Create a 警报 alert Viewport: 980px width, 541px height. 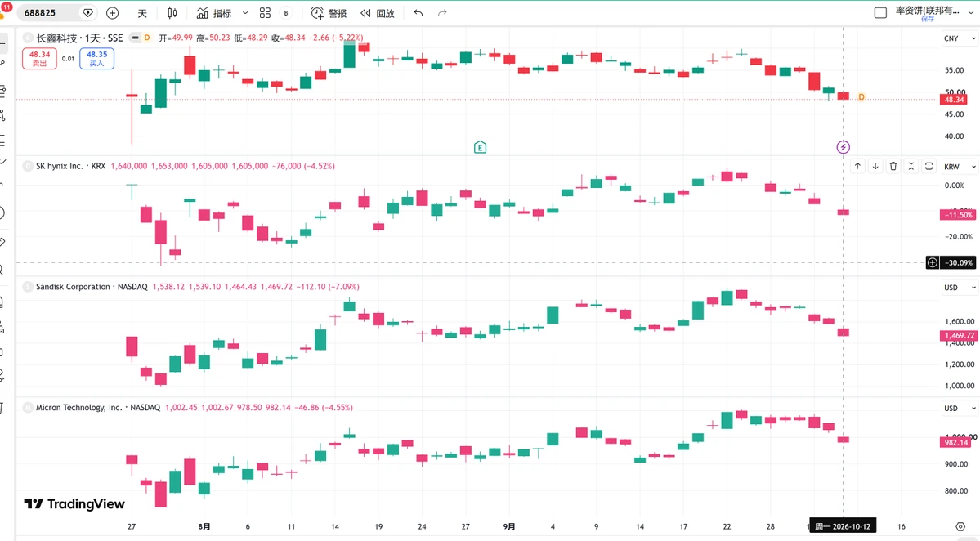tap(329, 13)
